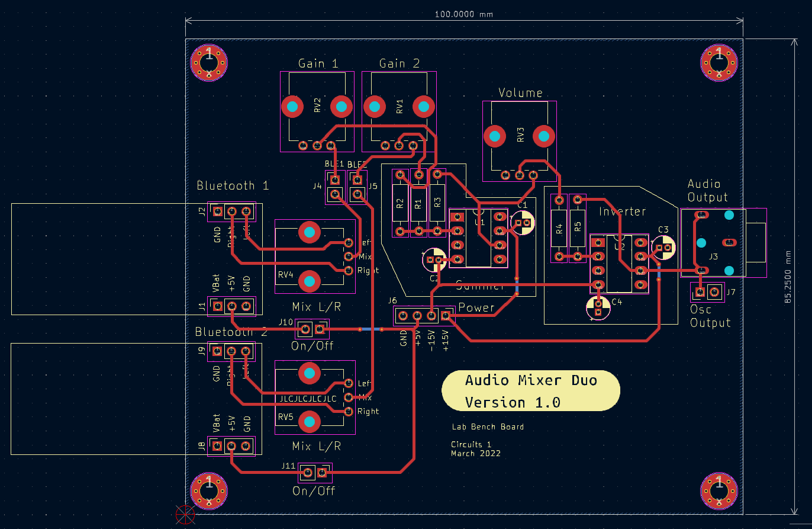Click the 'Bluetooth 1' label
The height and width of the screenshot is (529, 812).
pyautogui.click(x=233, y=185)
